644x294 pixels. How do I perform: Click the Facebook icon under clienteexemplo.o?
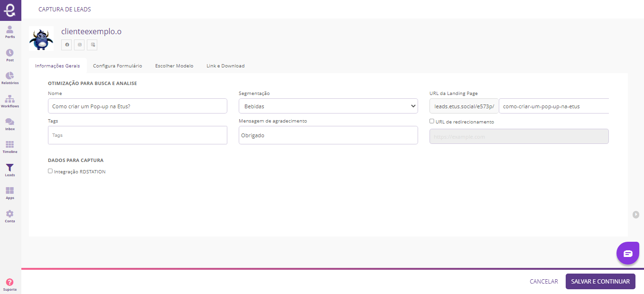67,45
